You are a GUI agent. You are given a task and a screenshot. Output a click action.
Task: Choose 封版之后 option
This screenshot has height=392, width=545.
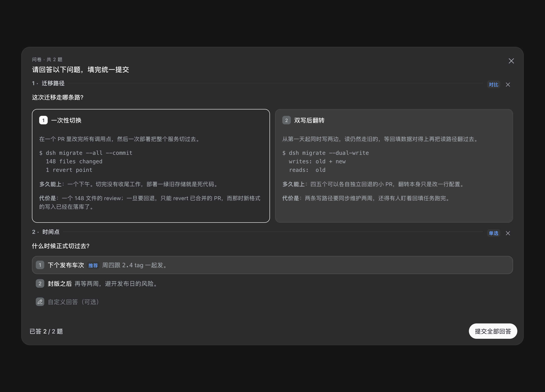tap(272, 284)
